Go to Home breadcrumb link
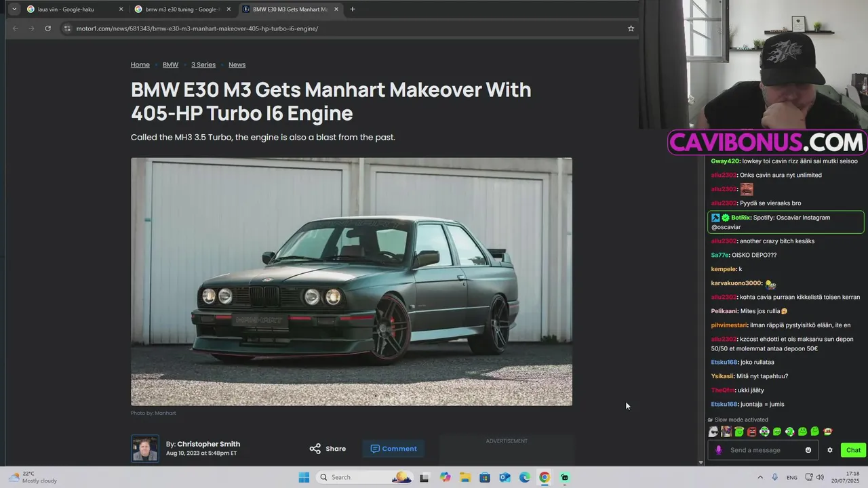868x488 pixels. click(x=140, y=64)
